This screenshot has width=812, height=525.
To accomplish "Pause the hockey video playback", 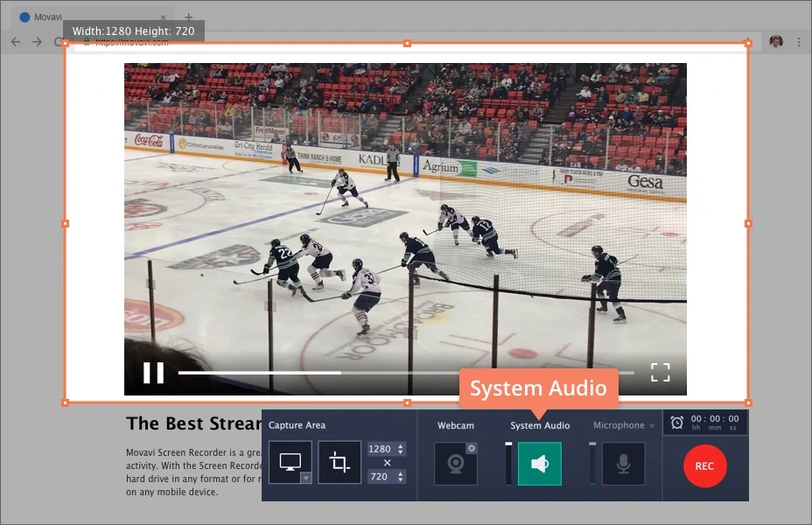I will [x=154, y=373].
